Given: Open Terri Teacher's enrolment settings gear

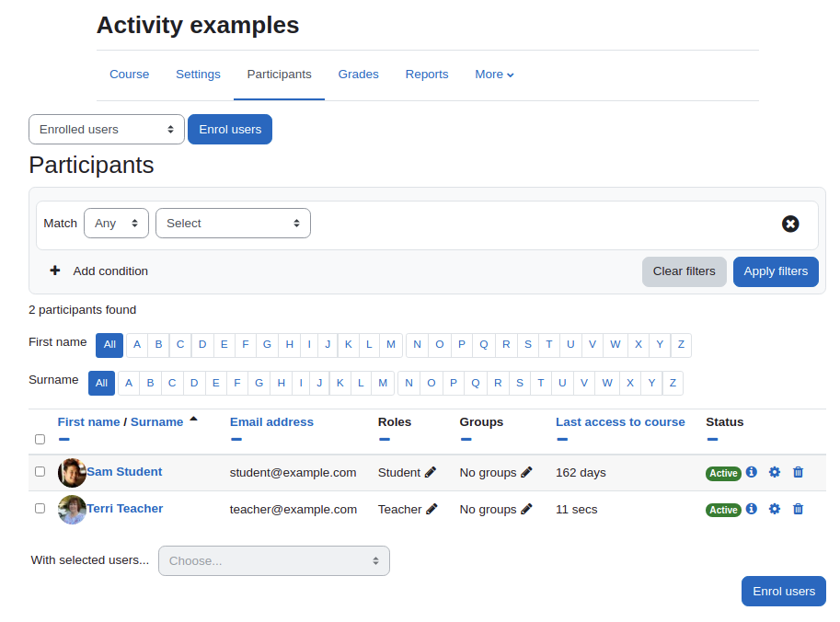Looking at the screenshot, I should pos(775,509).
